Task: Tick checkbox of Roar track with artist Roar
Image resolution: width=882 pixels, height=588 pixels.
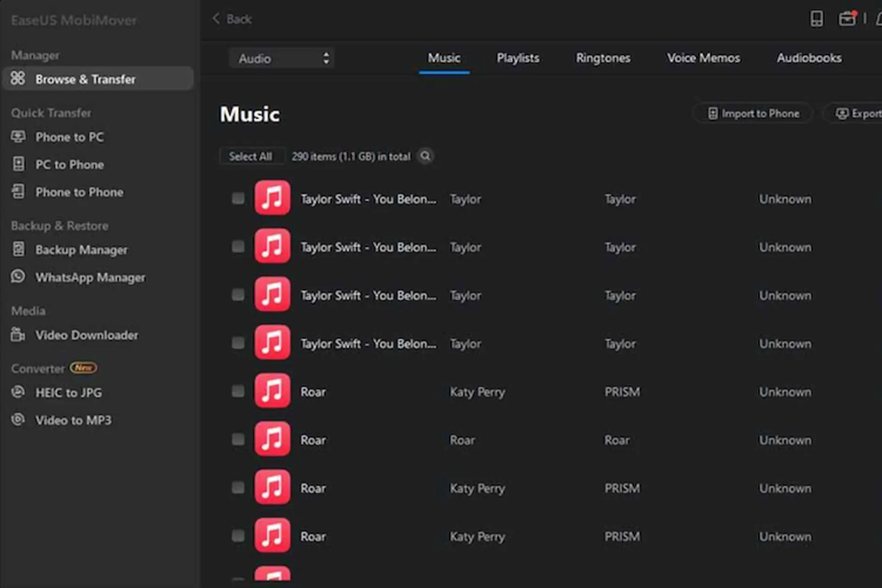Action: pos(238,439)
